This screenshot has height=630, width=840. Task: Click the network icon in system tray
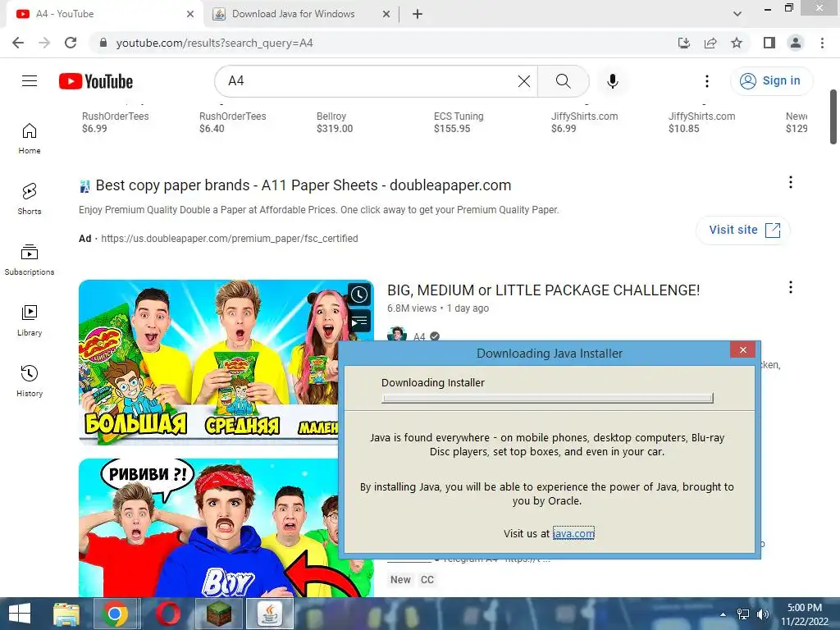[x=743, y=614]
